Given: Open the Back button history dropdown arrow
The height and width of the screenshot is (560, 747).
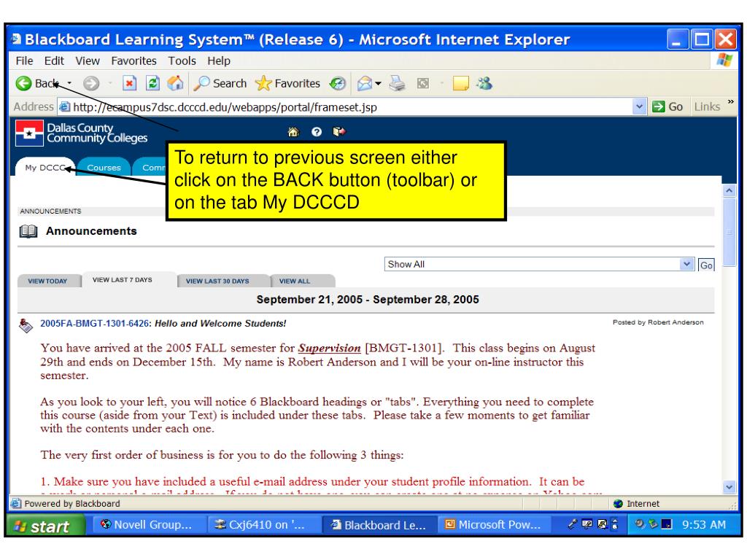Looking at the screenshot, I should pyautogui.click(x=69, y=83).
